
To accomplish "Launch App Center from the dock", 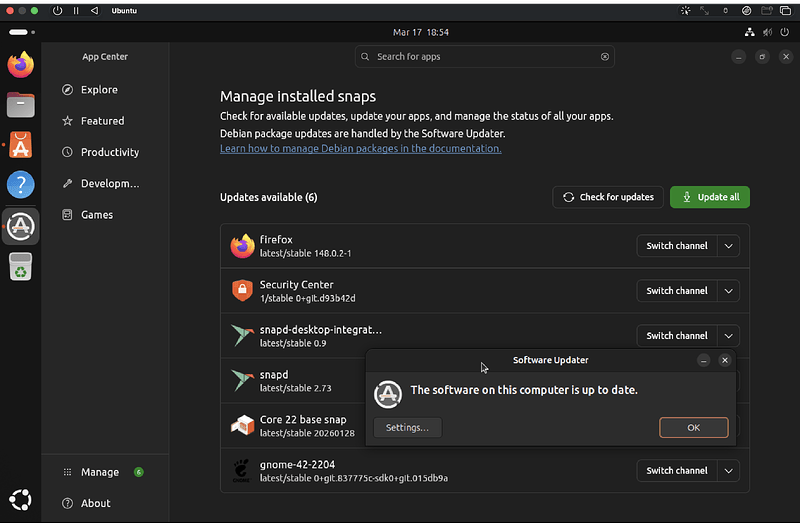I will 20,145.
